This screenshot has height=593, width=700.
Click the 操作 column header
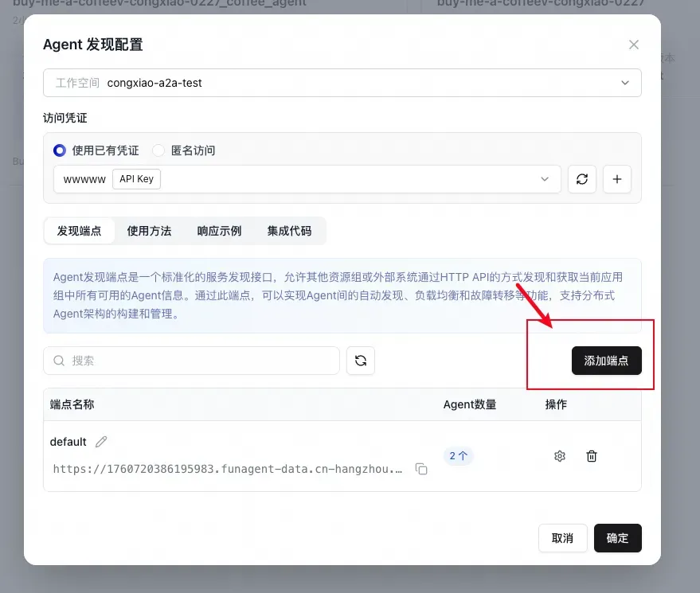click(x=556, y=404)
